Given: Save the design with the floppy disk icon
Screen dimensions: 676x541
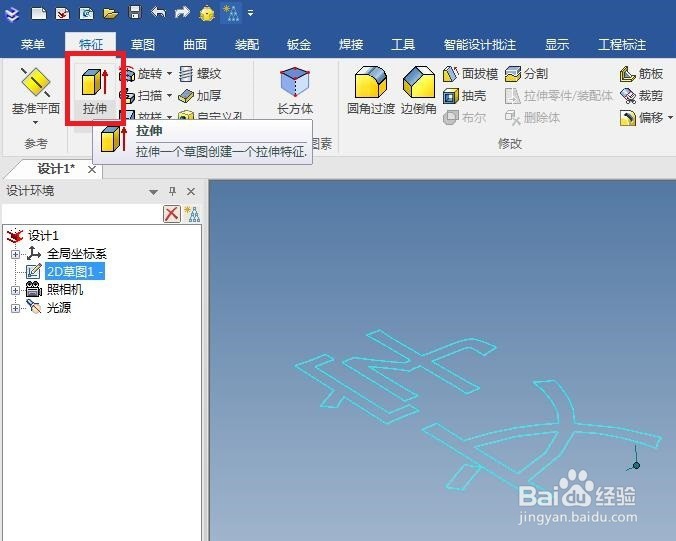Looking at the screenshot, I should point(135,12).
